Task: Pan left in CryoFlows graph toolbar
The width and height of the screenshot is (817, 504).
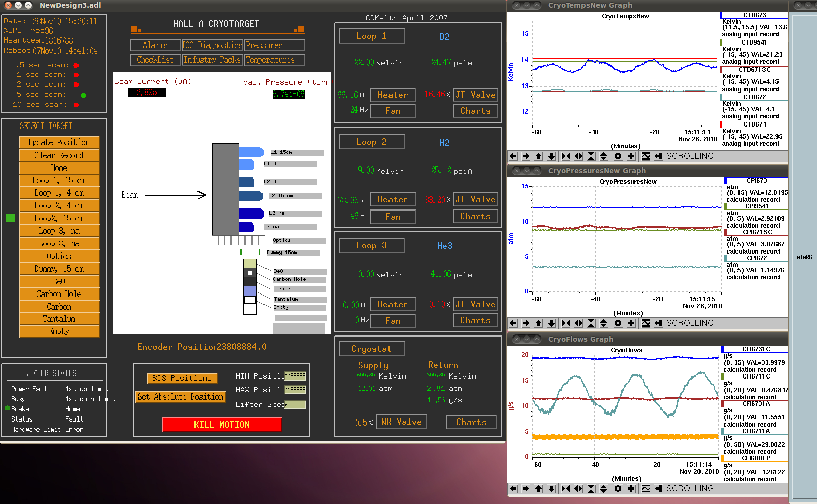Action: [513, 489]
